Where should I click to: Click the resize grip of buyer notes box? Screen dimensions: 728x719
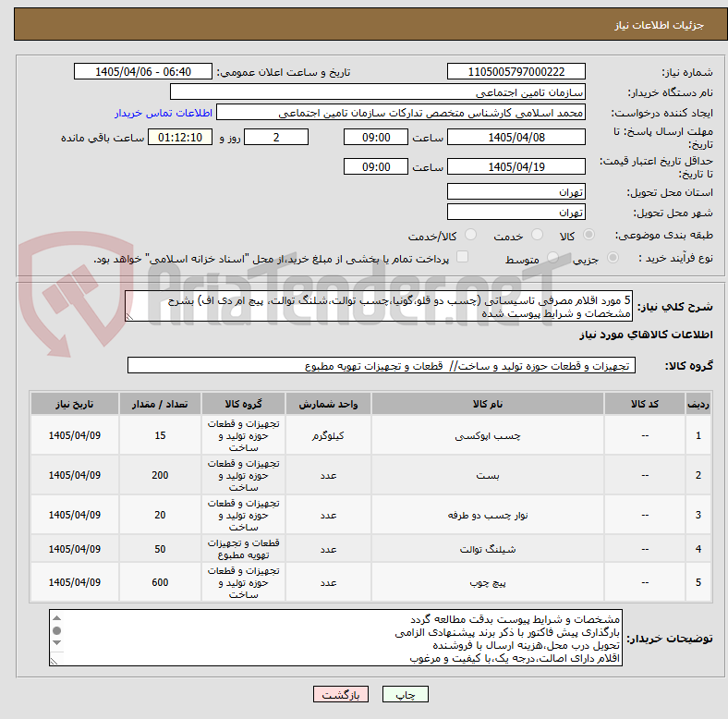tap(54, 661)
